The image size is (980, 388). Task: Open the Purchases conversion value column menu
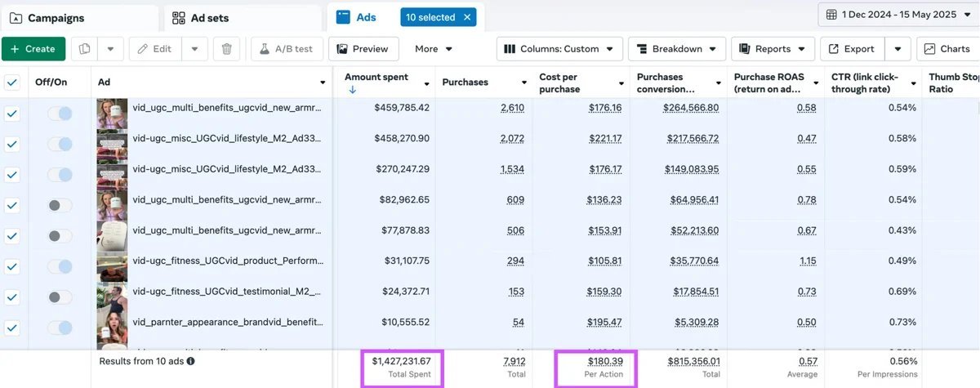719,83
